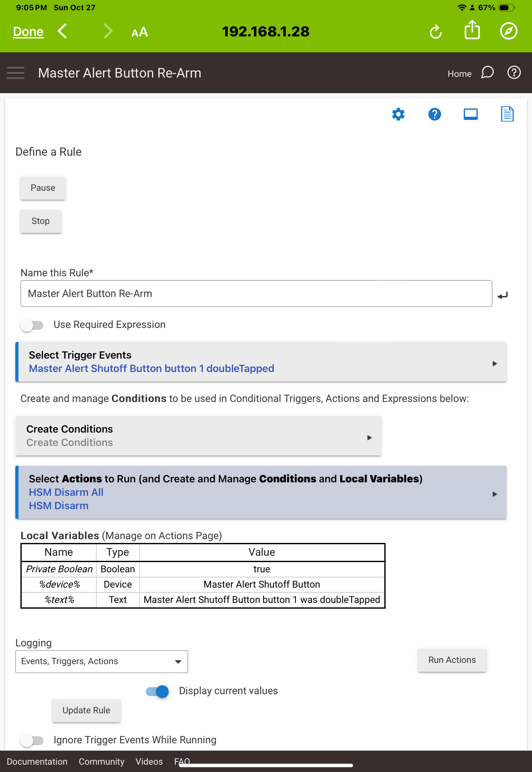
Task: Open page in Safari compass icon
Action: click(x=508, y=31)
